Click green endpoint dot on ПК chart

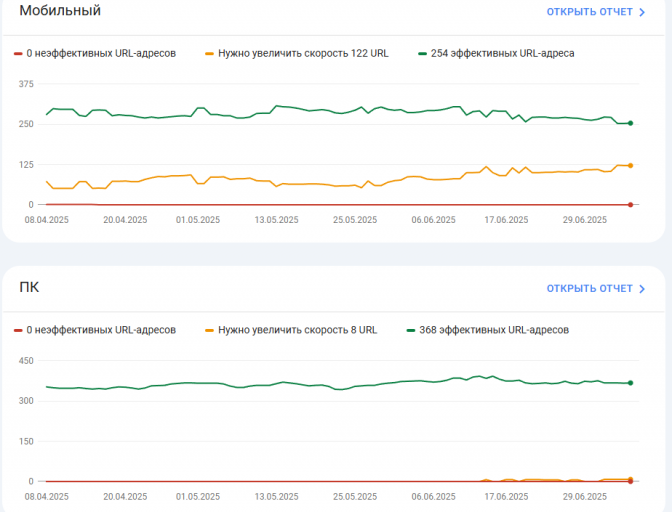click(630, 383)
